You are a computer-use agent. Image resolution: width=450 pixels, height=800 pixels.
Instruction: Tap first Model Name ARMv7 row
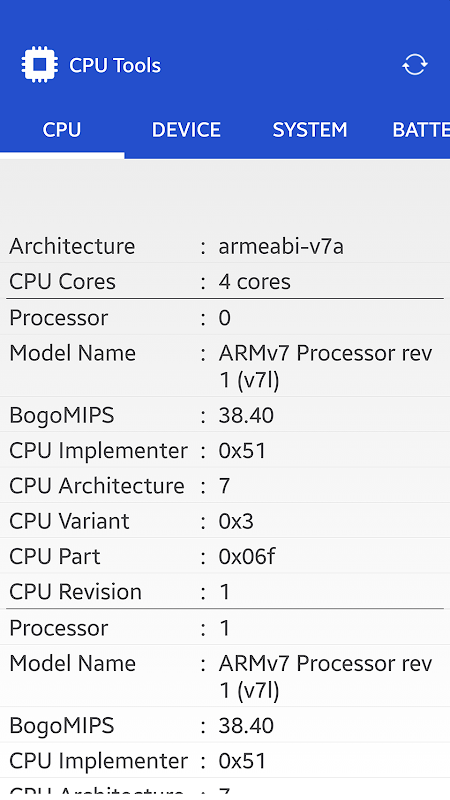click(x=225, y=366)
